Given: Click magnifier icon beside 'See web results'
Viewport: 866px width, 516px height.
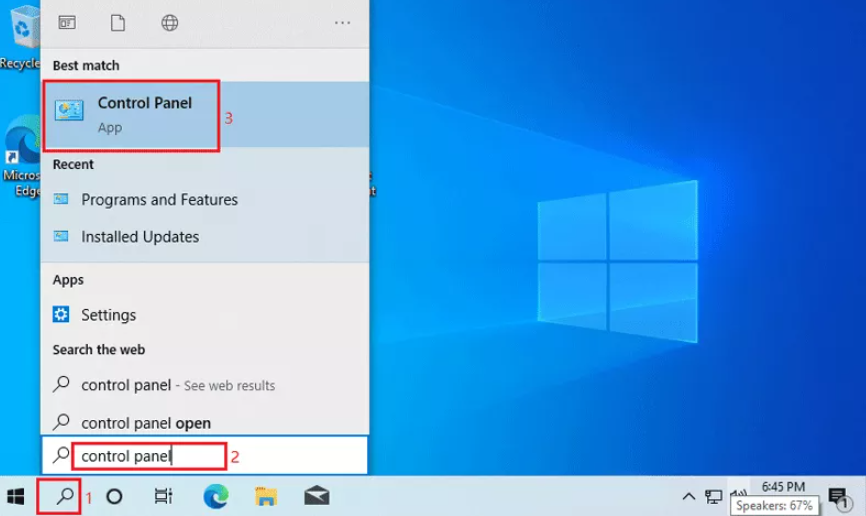Looking at the screenshot, I should coord(61,383).
